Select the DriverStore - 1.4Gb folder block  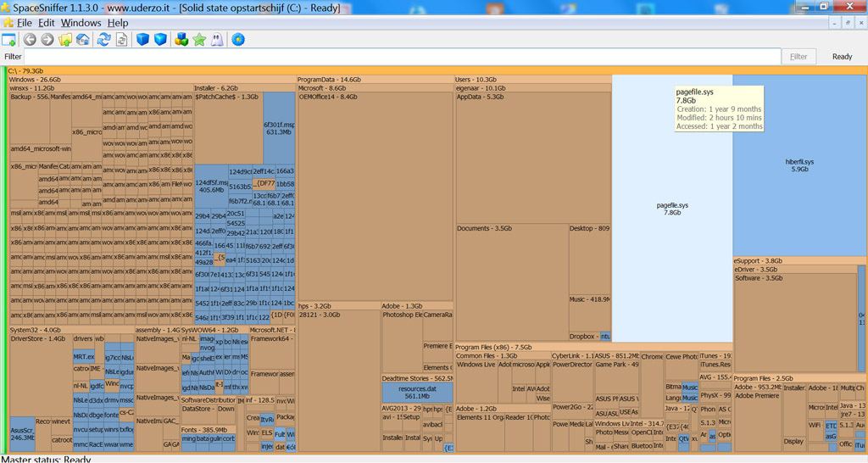41,376
